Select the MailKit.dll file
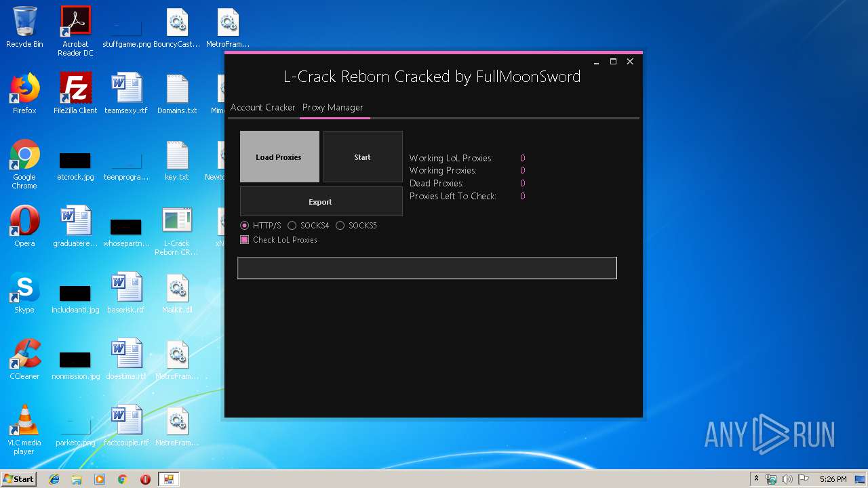 pyautogui.click(x=177, y=293)
